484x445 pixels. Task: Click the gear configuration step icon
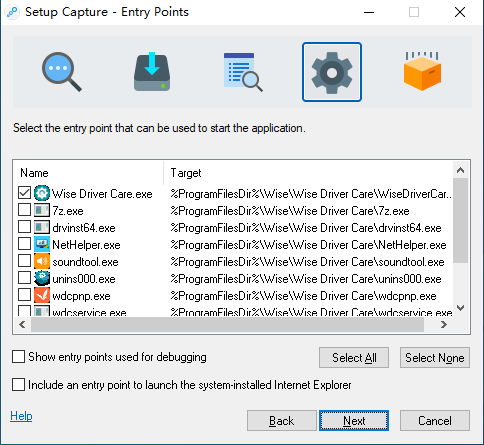pyautogui.click(x=332, y=72)
